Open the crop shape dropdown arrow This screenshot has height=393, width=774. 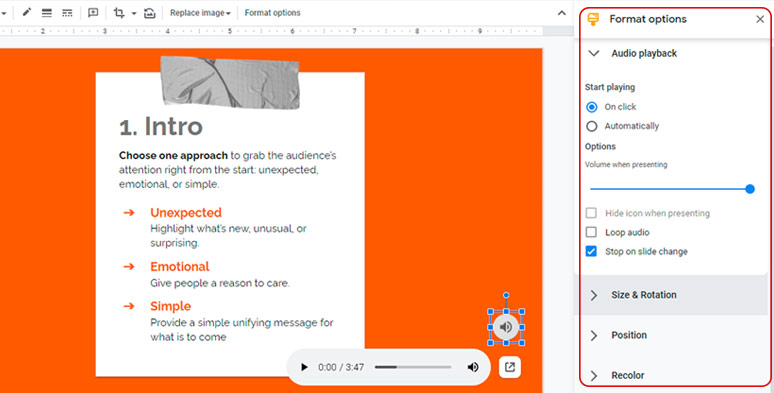pyautogui.click(x=134, y=13)
